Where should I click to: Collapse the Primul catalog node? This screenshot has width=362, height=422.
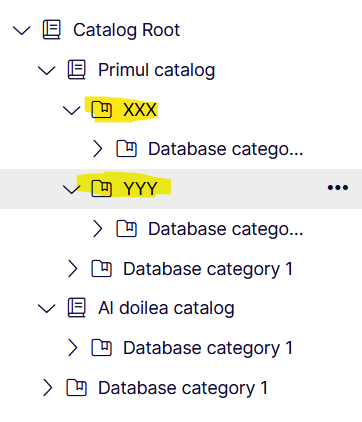click(x=47, y=70)
